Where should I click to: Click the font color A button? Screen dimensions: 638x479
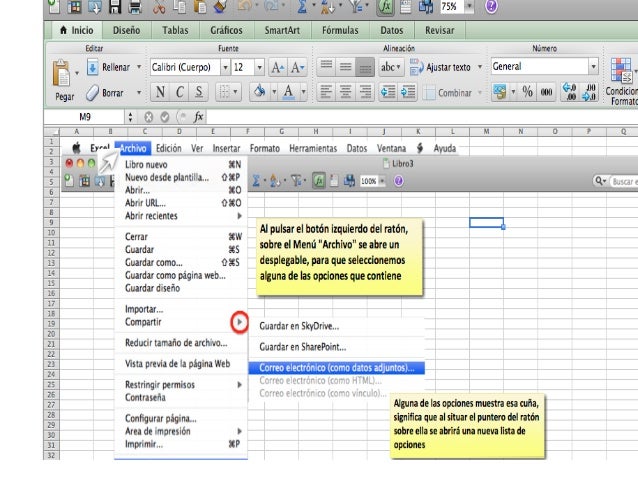pos(288,92)
